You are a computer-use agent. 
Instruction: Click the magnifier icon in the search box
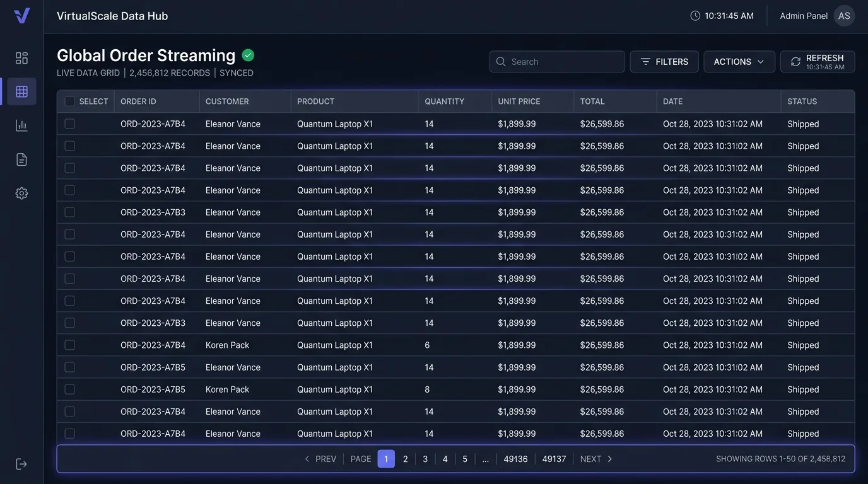(x=501, y=62)
